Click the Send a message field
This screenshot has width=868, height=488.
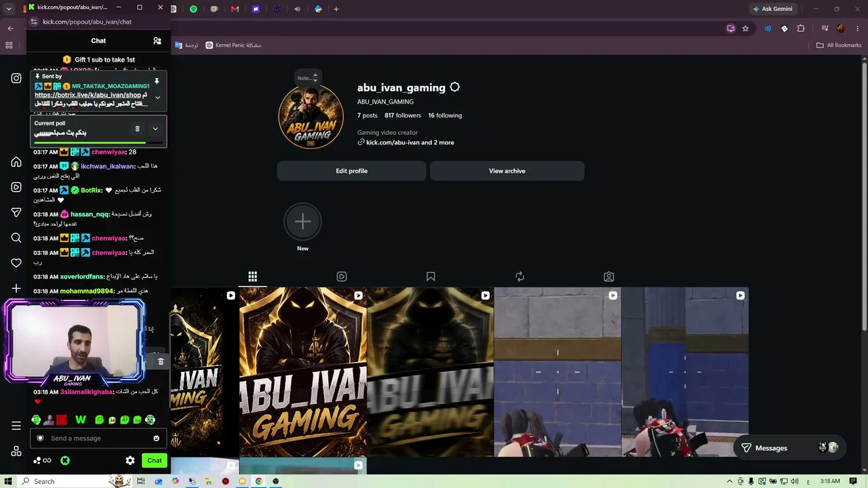tap(98, 439)
